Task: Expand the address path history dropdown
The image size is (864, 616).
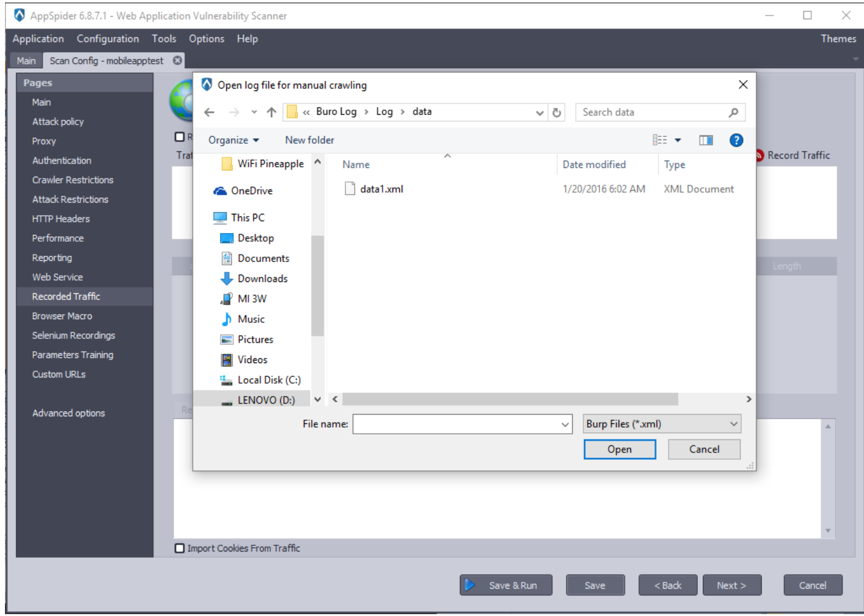Action: click(x=539, y=112)
